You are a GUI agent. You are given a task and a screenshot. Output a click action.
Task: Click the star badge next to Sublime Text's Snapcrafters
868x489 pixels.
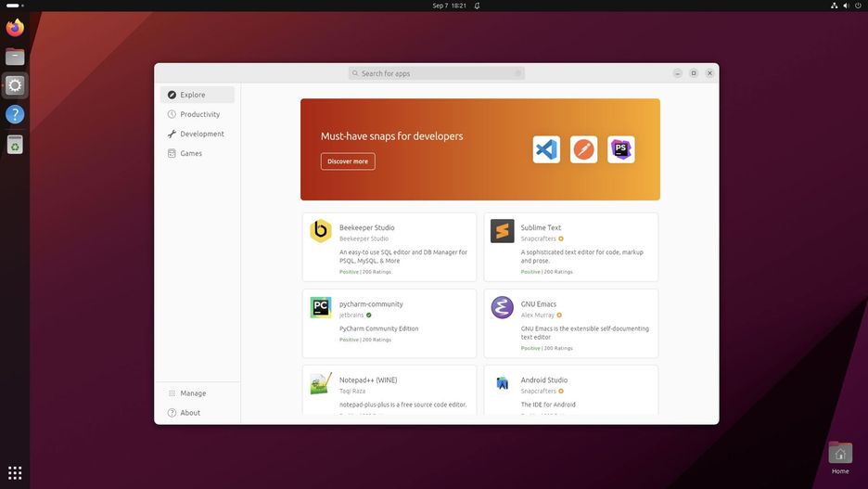[x=561, y=238]
